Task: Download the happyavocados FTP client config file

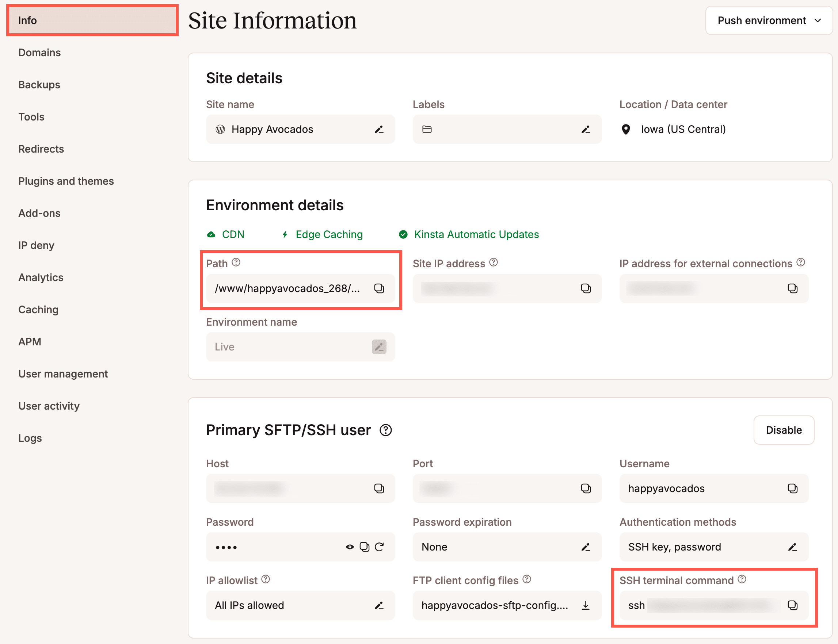Action: click(x=585, y=606)
